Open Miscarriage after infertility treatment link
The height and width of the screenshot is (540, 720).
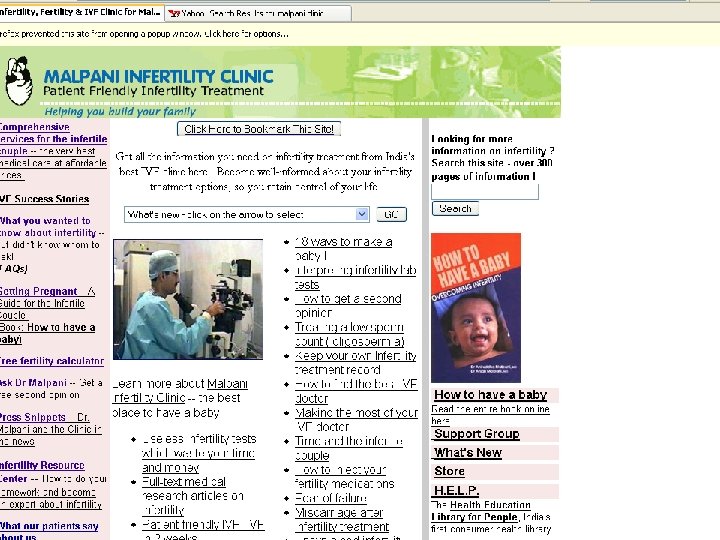342,519
